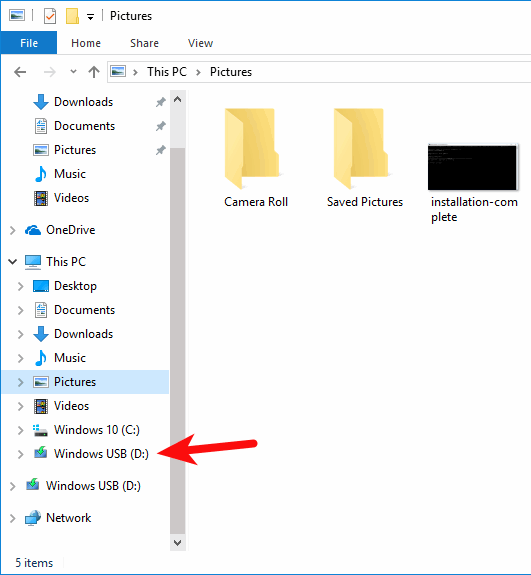Expand Windows 10 (C:) drive node
531x575 pixels.
tap(21, 430)
